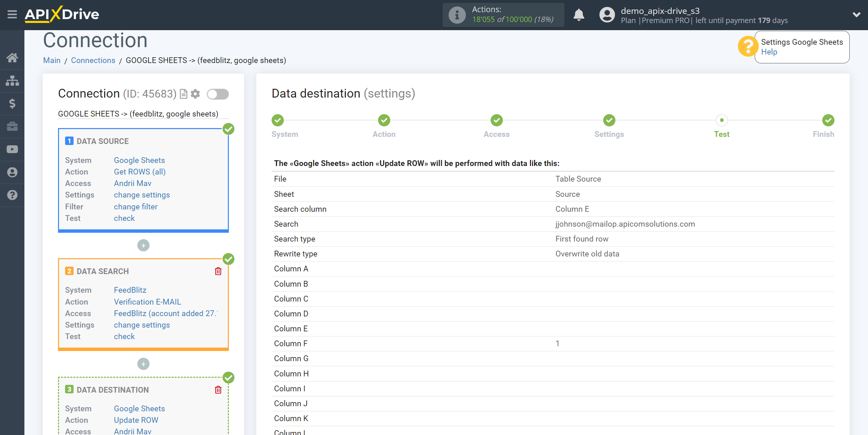This screenshot has width=868, height=435.
Task: Open the Actions info icon
Action: pos(457,15)
